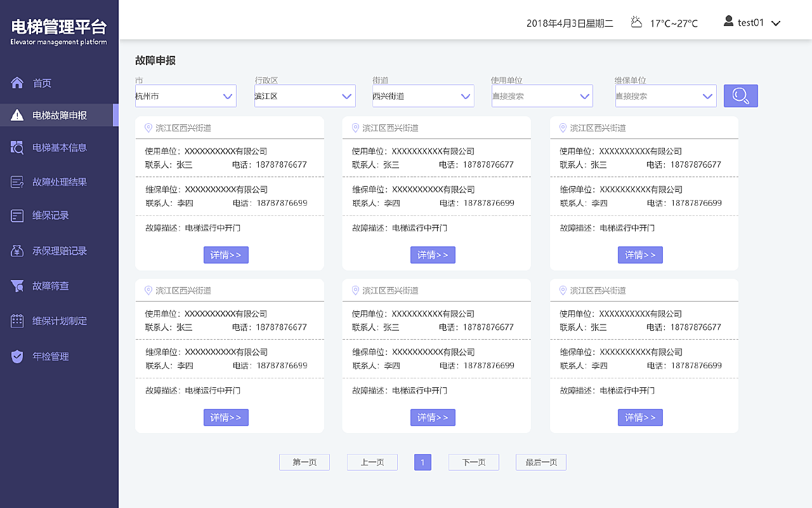Click 使用单位 line on the bottom-right card
This screenshot has height=508, width=812.
point(621,314)
